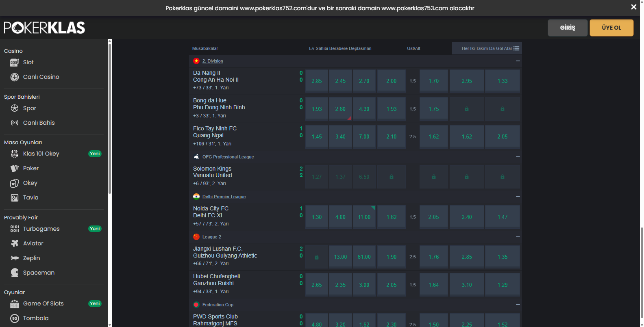Open the Poker cards icon
644x327 pixels.
tap(15, 168)
